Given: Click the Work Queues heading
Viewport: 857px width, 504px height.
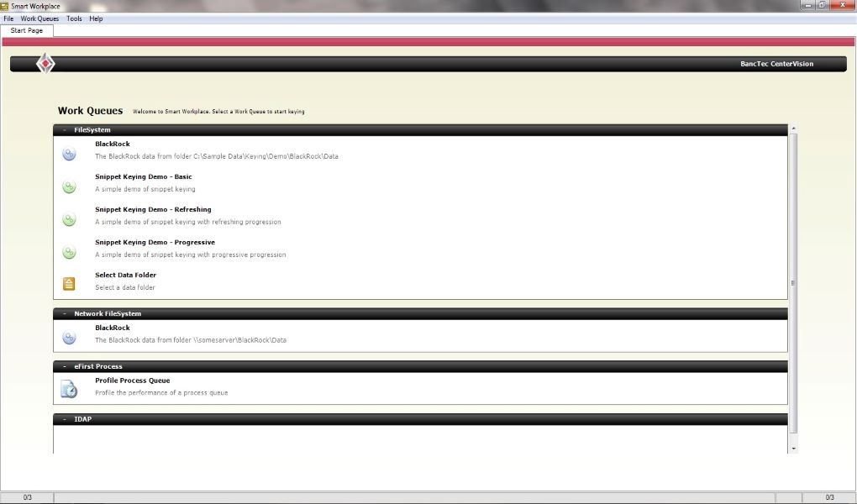Looking at the screenshot, I should click(x=90, y=110).
